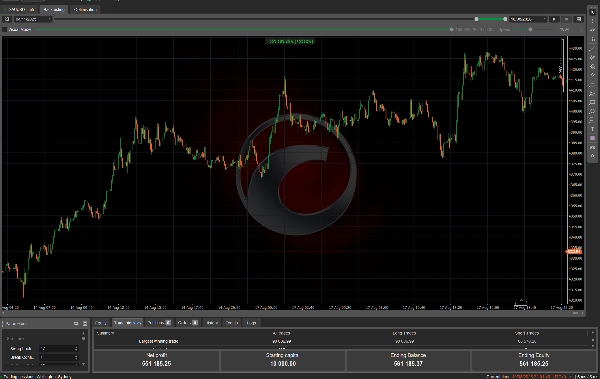
Task: Click the first parameter value input field
Action: [59, 349]
